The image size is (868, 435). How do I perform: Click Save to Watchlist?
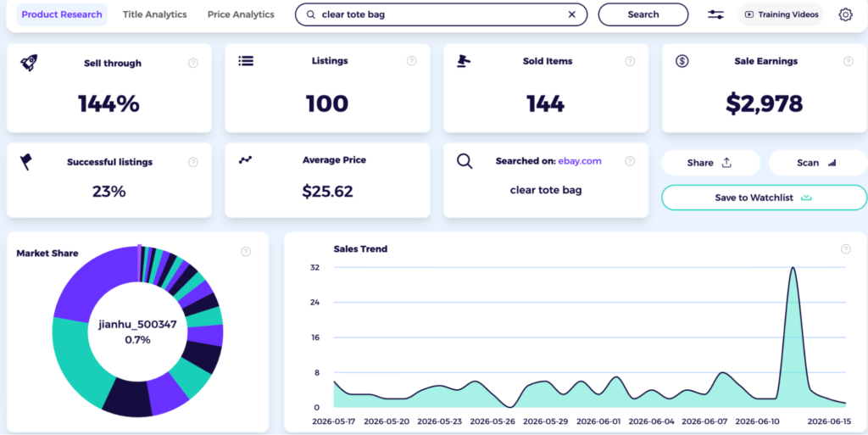pyautogui.click(x=764, y=198)
